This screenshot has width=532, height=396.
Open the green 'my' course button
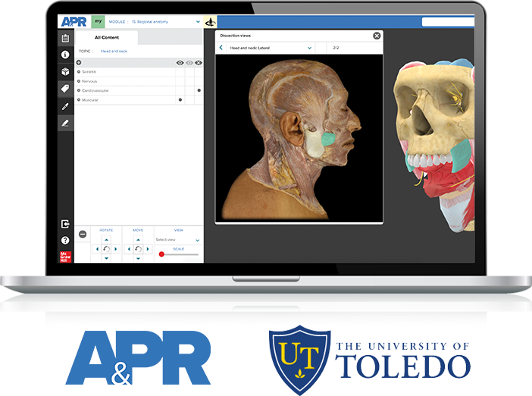(x=98, y=21)
